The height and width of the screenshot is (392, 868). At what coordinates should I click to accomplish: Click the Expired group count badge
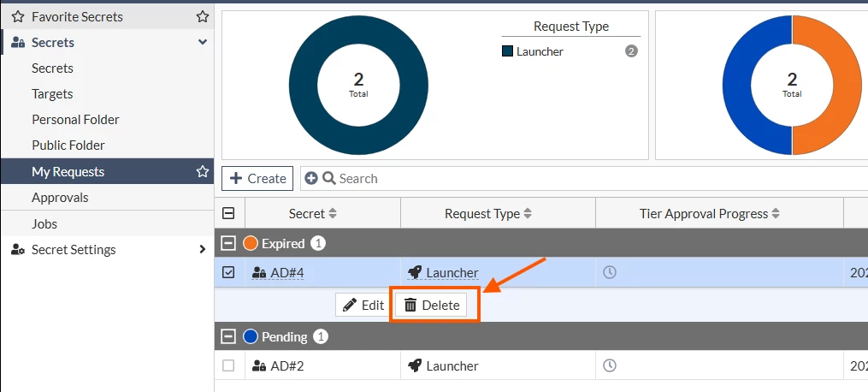pos(318,243)
